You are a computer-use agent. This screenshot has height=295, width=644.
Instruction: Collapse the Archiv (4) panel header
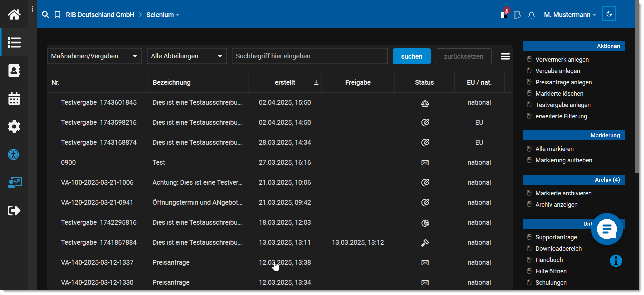point(574,180)
